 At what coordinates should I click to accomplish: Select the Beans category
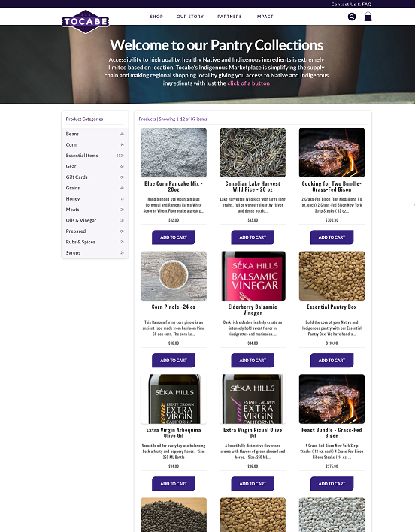95,134
